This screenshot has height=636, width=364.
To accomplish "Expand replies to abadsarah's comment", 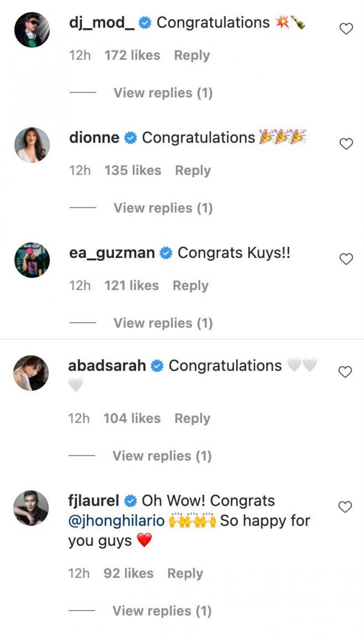I will [162, 456].
